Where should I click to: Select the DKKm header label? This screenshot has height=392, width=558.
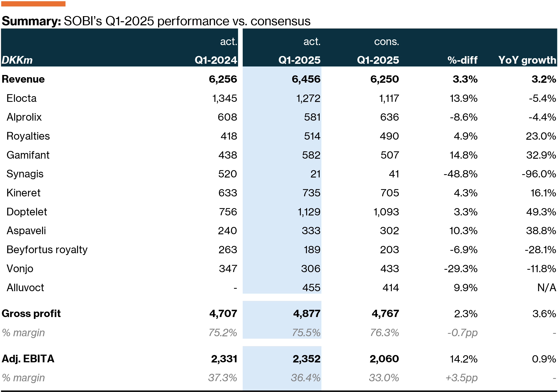(x=17, y=60)
